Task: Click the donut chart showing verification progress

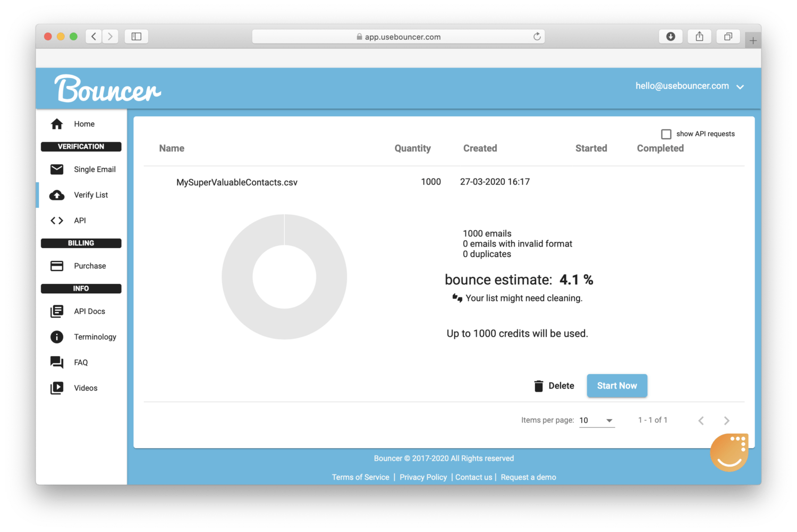Action: tap(284, 277)
